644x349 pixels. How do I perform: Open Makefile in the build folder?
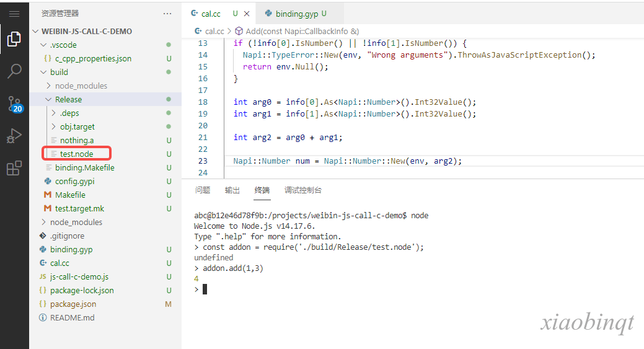70,195
